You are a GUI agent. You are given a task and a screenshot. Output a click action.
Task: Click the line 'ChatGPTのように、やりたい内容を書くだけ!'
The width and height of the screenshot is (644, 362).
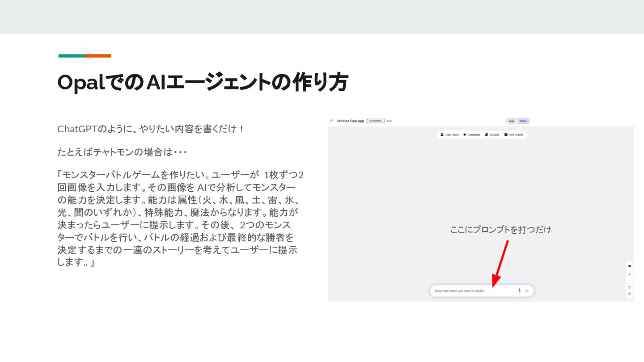pos(151,129)
